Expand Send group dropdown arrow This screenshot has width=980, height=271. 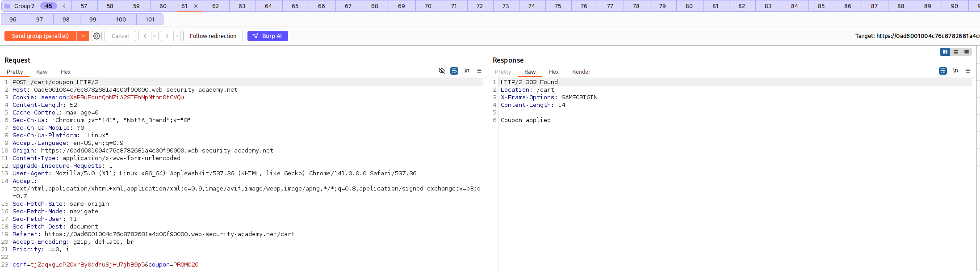point(83,36)
